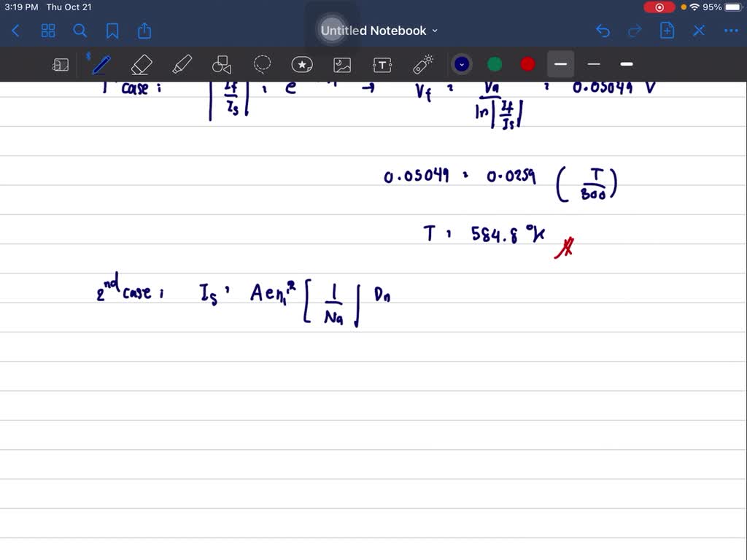Screen dimensions: 747x560
Task: Activate the Laser pointer tool
Action: pyautogui.click(x=423, y=65)
